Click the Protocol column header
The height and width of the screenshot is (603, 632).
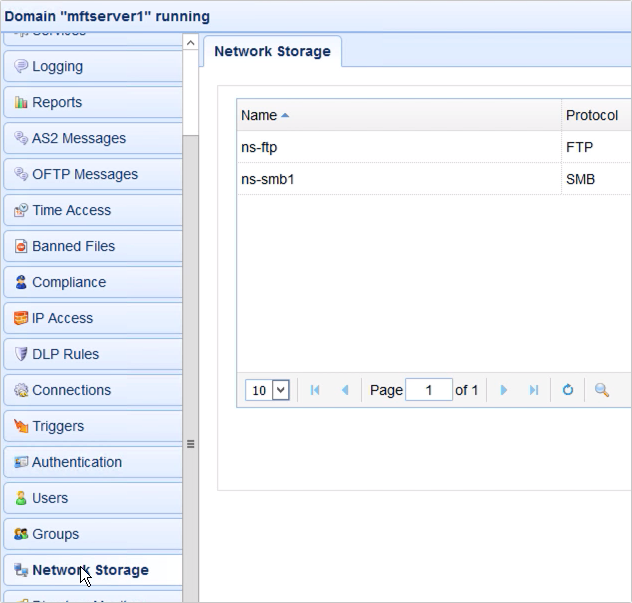coord(592,116)
